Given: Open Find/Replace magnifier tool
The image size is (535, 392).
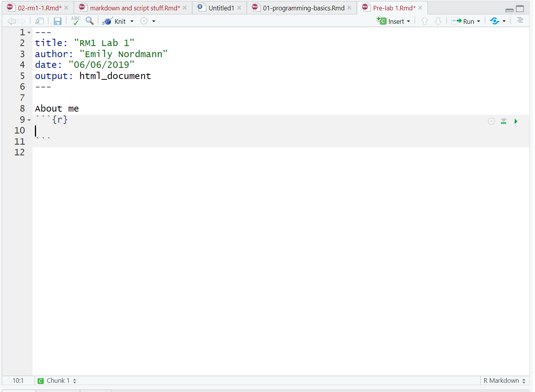Looking at the screenshot, I should [x=90, y=21].
